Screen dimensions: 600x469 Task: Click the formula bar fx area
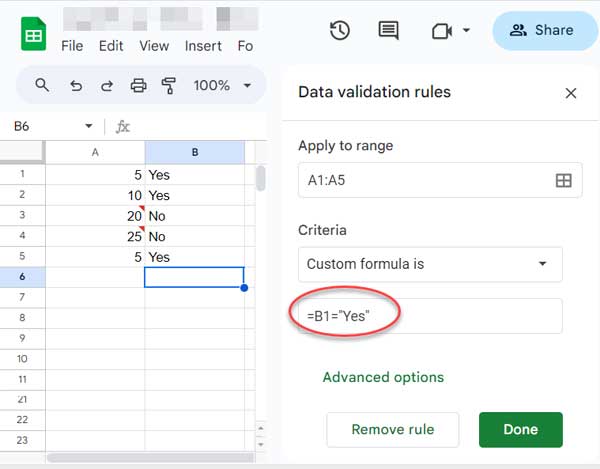tap(123, 127)
